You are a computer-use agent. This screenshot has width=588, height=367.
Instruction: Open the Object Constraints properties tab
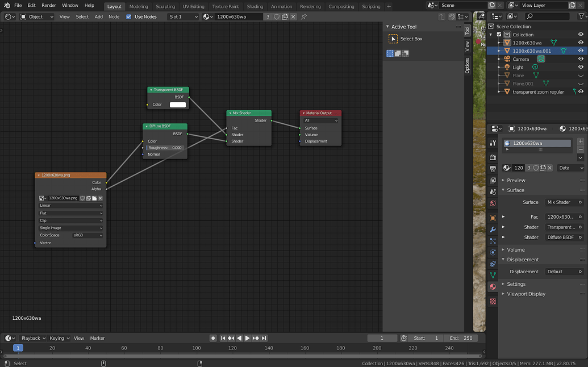pos(493,264)
